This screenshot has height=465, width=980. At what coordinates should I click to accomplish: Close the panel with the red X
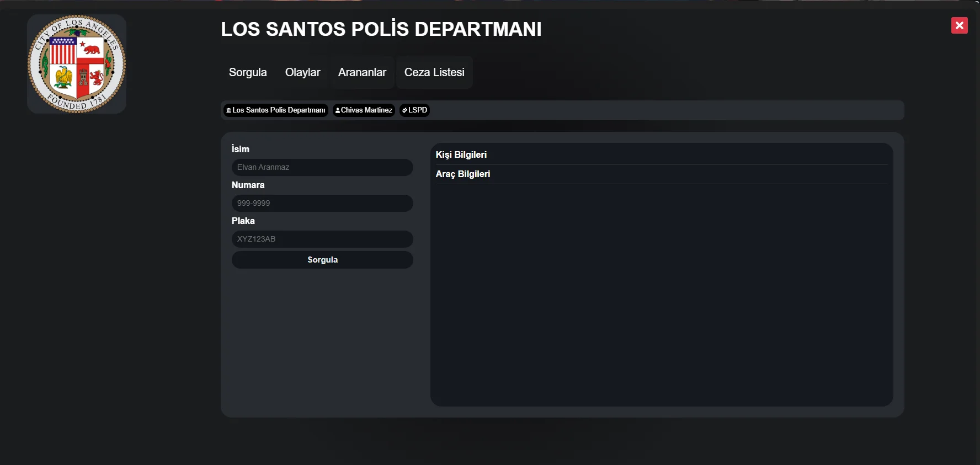coord(959,25)
